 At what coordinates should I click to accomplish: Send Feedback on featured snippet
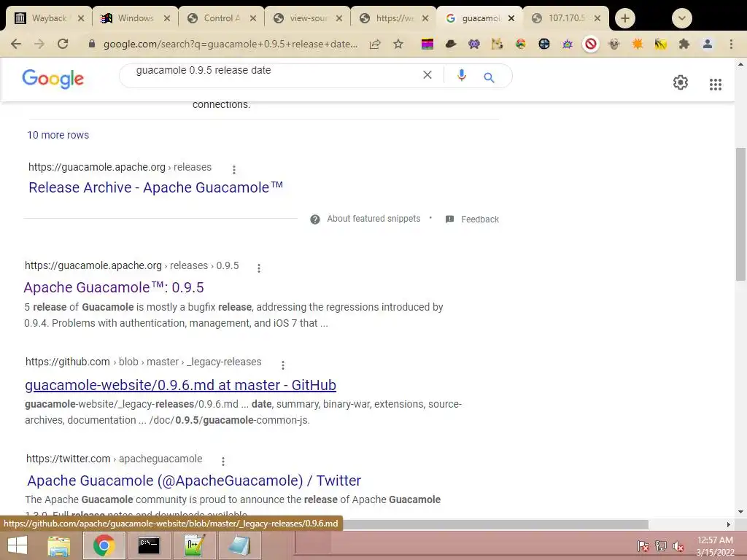(x=480, y=219)
